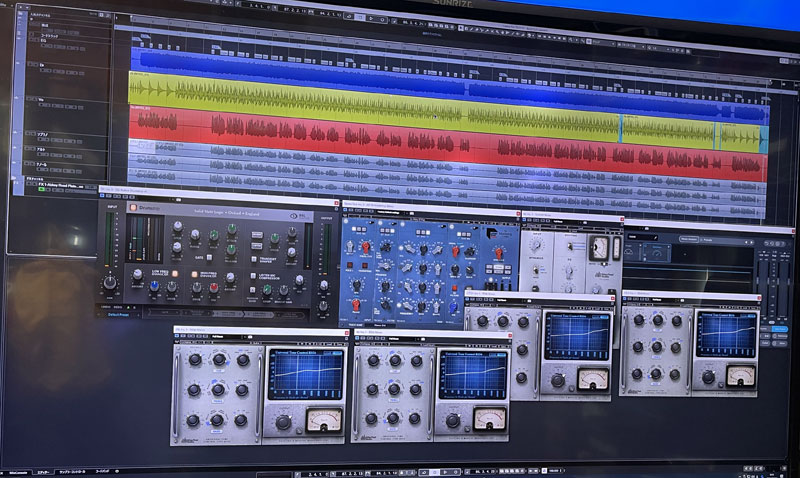Viewport: 800px width, 478px height.
Task: Click the green knob in Listen Mic Compressor
Action: pos(266,291)
